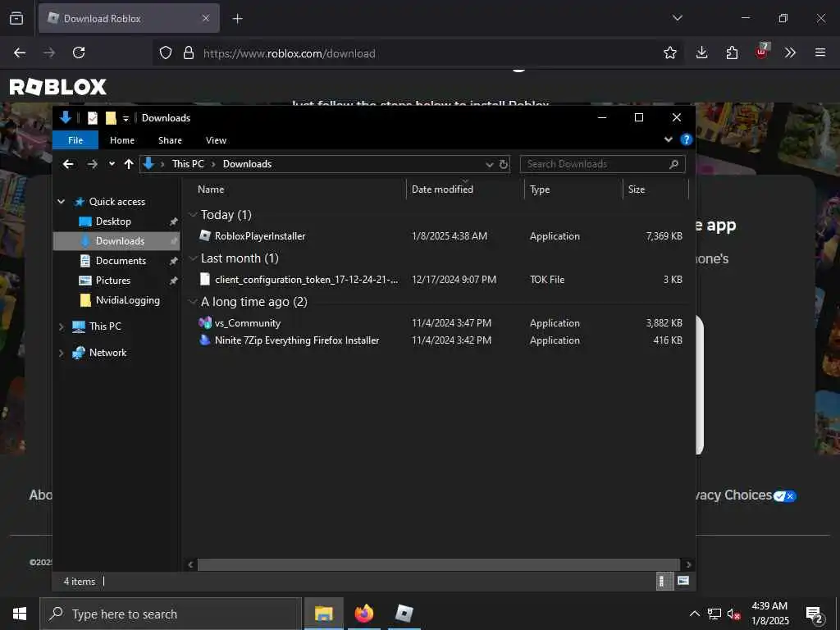Click Properties icon in Explorer title bar
Viewport: 840px width, 630px height.
click(x=93, y=118)
